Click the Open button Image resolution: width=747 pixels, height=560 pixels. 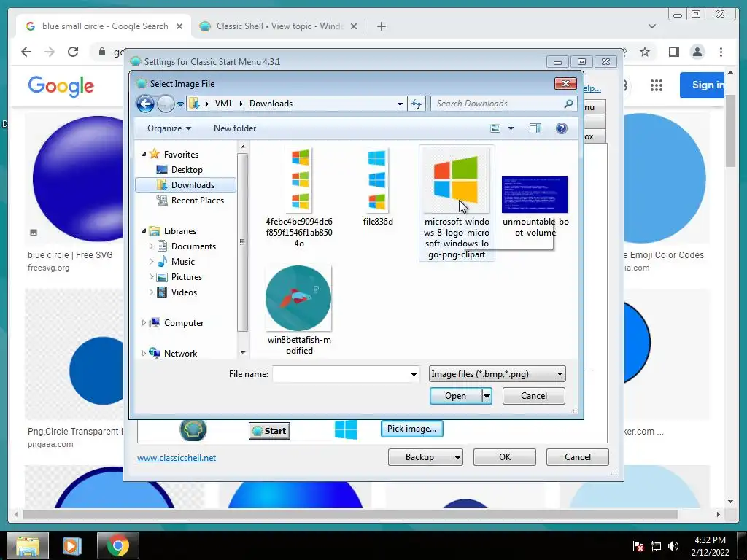pos(455,396)
